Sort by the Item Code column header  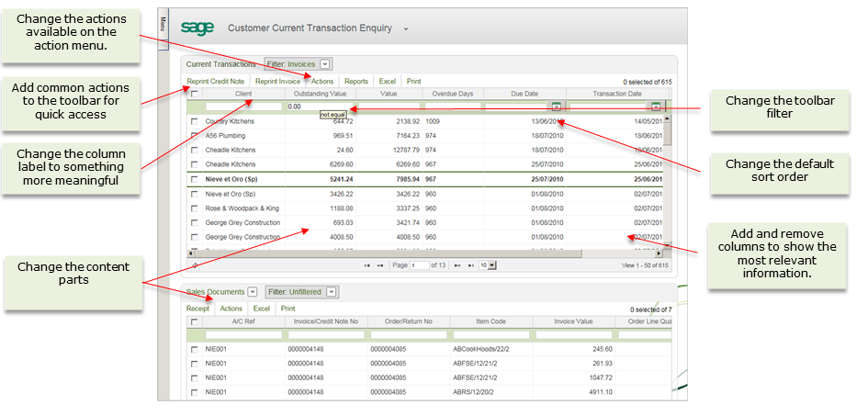tap(491, 321)
